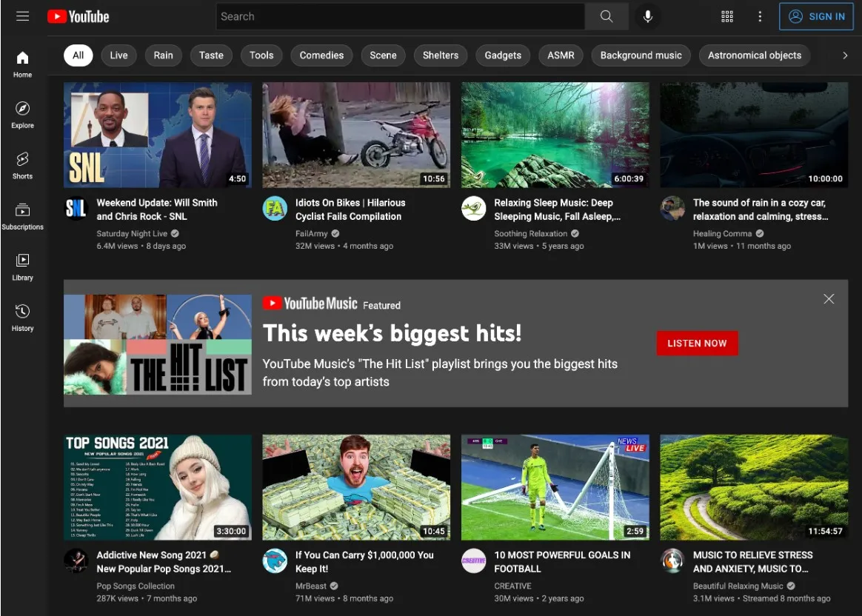Open Subscriptions in the sidebar

(22, 216)
